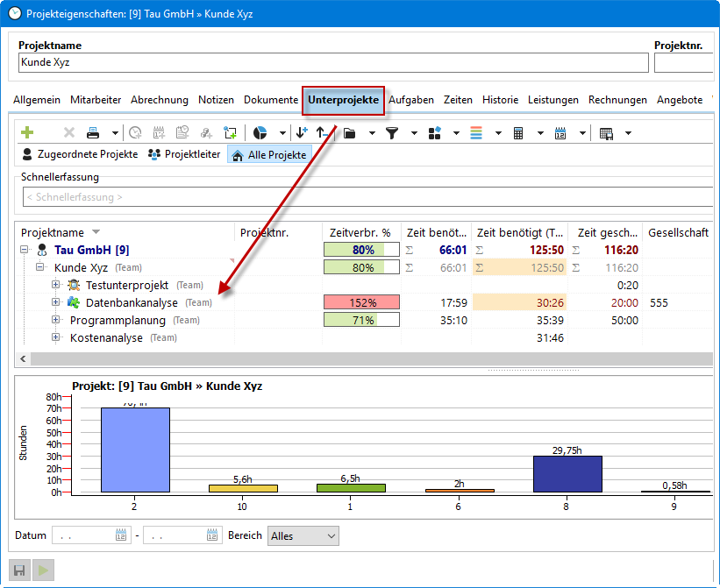This screenshot has height=588, width=720.
Task: Click the folder icon in toolbar
Action: click(349, 133)
